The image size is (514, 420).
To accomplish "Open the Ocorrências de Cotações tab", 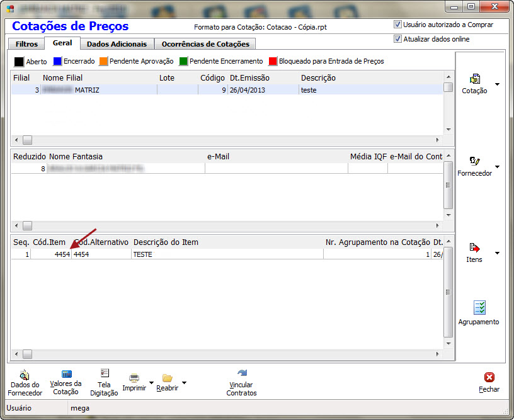I will pyautogui.click(x=205, y=44).
